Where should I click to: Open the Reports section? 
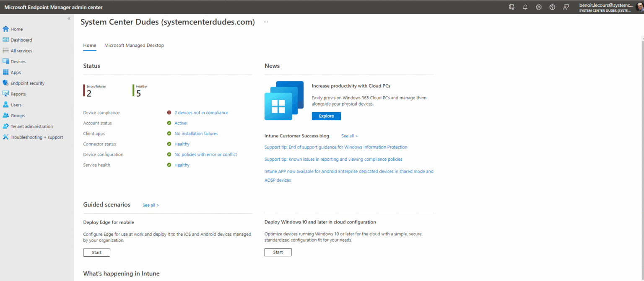pyautogui.click(x=18, y=94)
